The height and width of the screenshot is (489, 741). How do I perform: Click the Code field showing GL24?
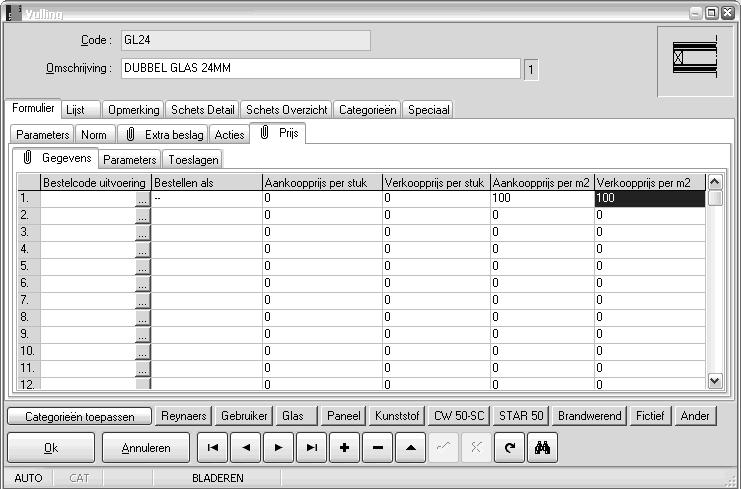pyautogui.click(x=246, y=41)
